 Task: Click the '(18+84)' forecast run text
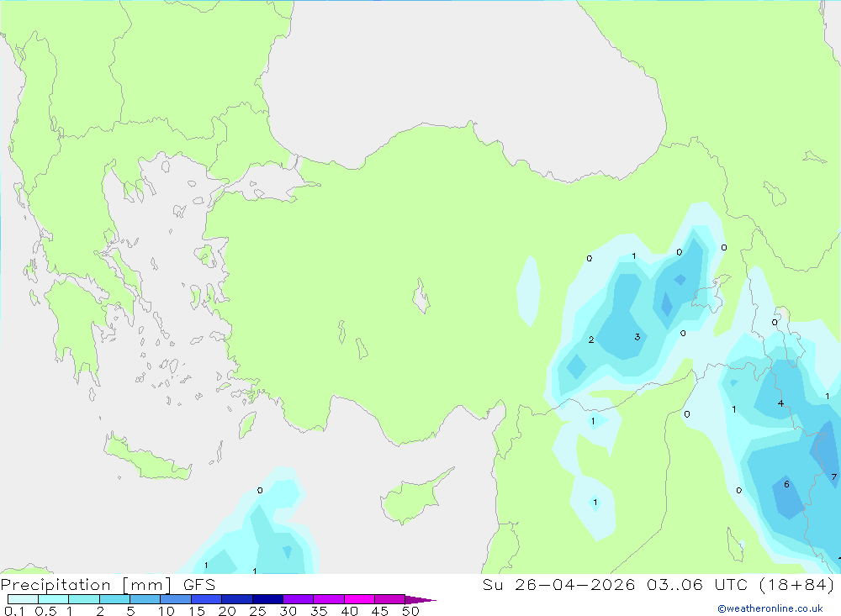pyautogui.click(x=797, y=585)
